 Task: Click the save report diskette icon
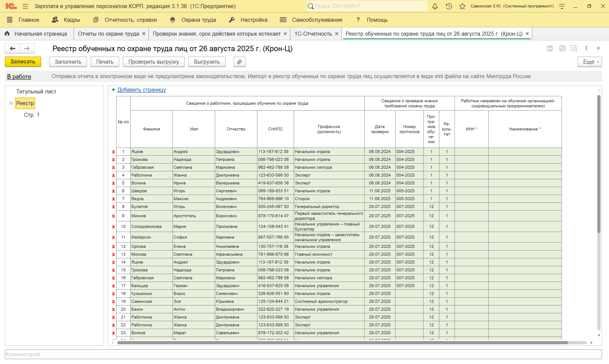pos(550,48)
